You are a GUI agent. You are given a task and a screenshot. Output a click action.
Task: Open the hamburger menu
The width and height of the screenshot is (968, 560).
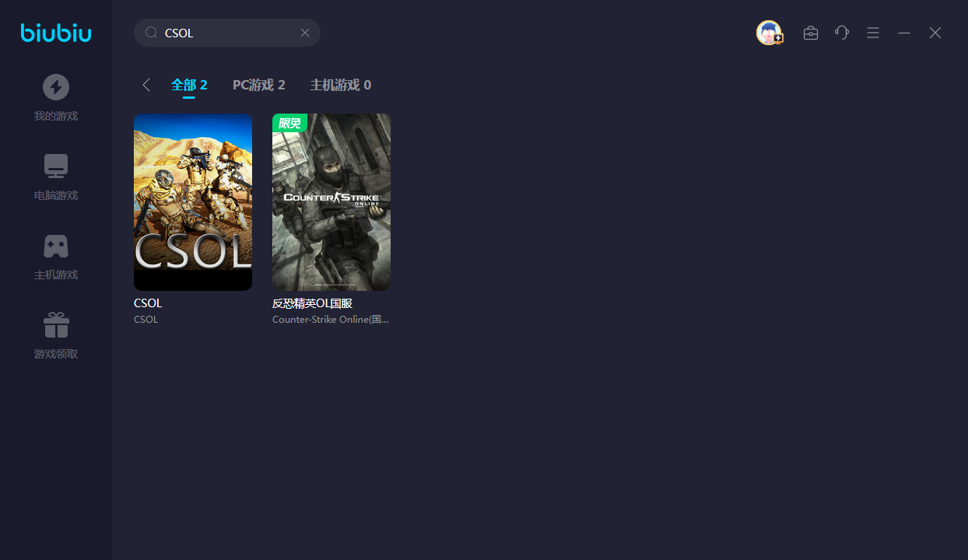tap(873, 33)
